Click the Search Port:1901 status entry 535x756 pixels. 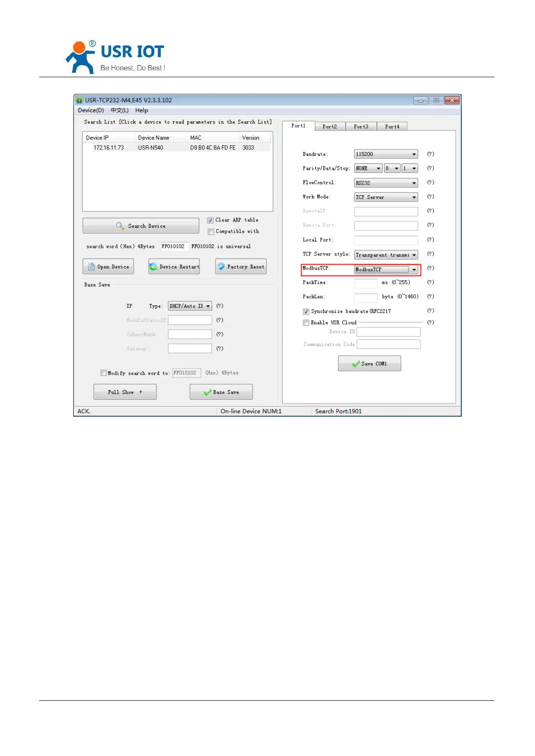[x=338, y=411]
